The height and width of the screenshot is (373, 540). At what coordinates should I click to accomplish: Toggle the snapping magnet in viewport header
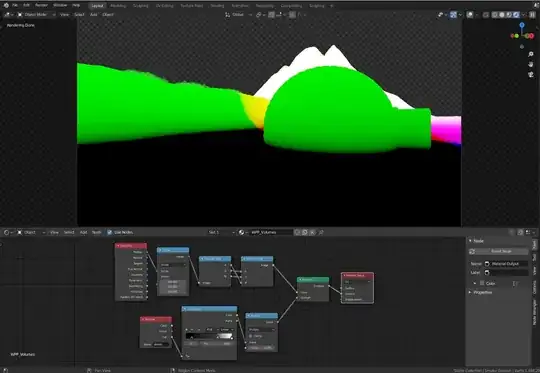(271, 14)
